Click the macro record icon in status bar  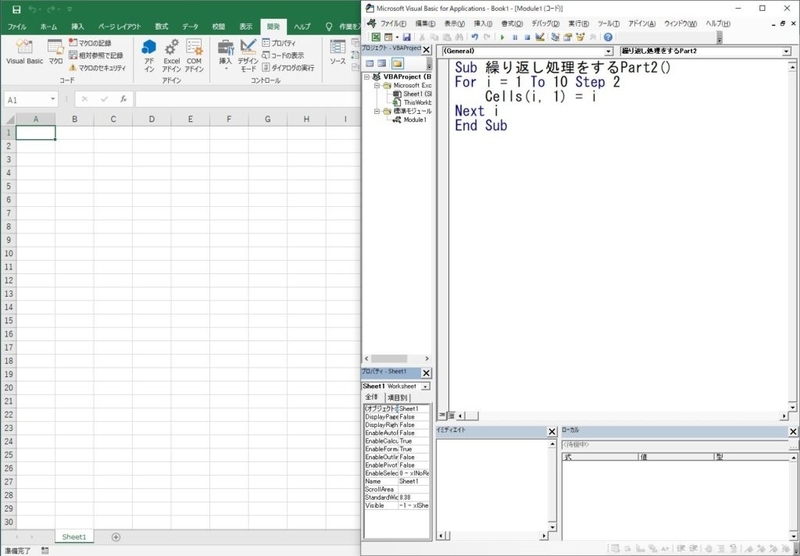click(45, 550)
